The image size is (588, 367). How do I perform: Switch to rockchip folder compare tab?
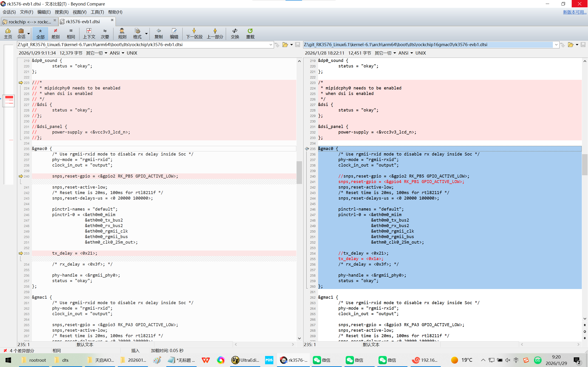[29, 22]
